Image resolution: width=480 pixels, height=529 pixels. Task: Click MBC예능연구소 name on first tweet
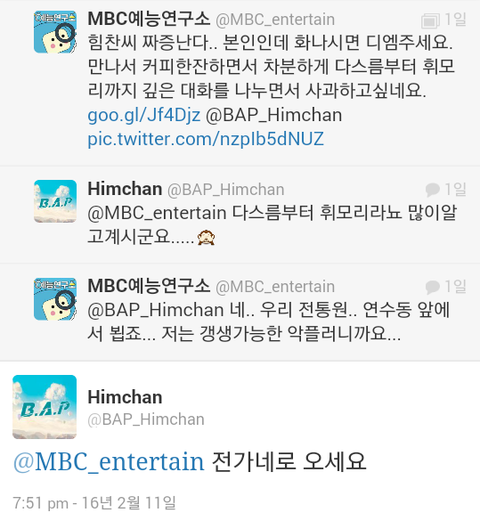[149, 19]
